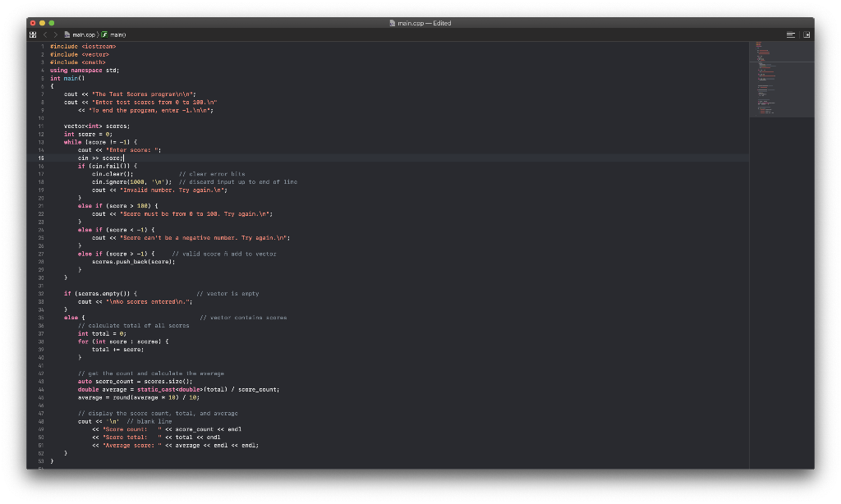Screen dimensions: 841x504
Task: Click the yellow minimize window button
Action: 43,23
